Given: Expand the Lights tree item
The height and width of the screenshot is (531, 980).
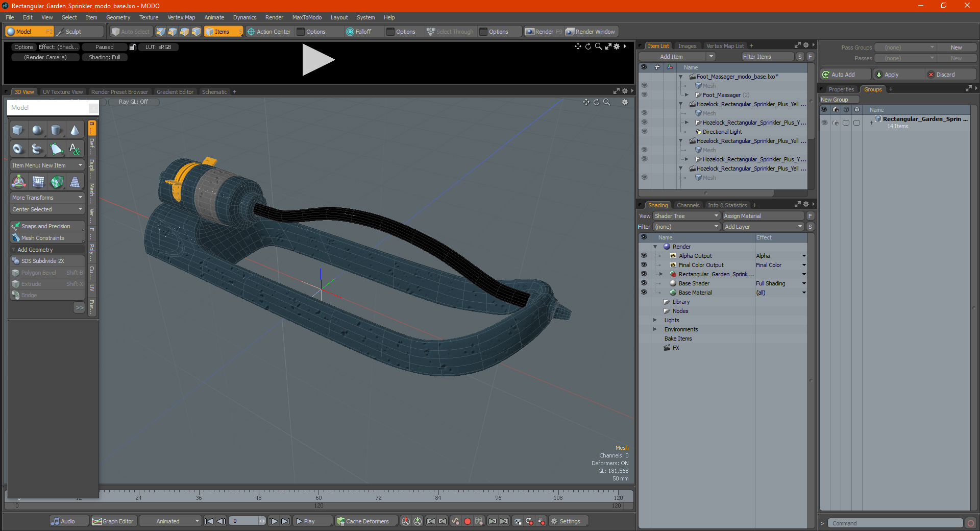Looking at the screenshot, I should click(x=655, y=320).
